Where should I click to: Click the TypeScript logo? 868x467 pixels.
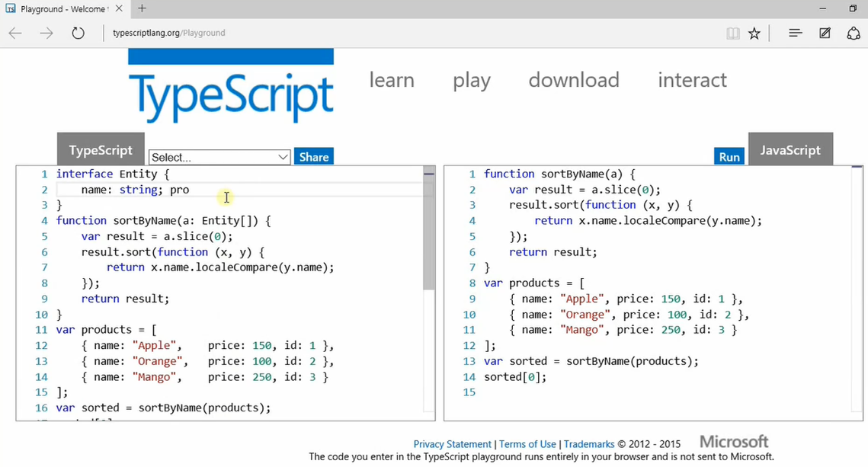231,87
